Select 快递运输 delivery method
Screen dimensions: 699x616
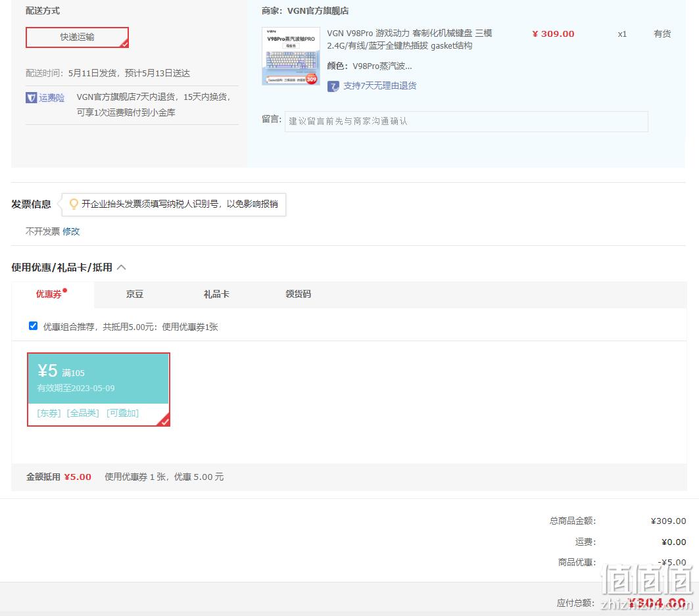pyautogui.click(x=77, y=37)
